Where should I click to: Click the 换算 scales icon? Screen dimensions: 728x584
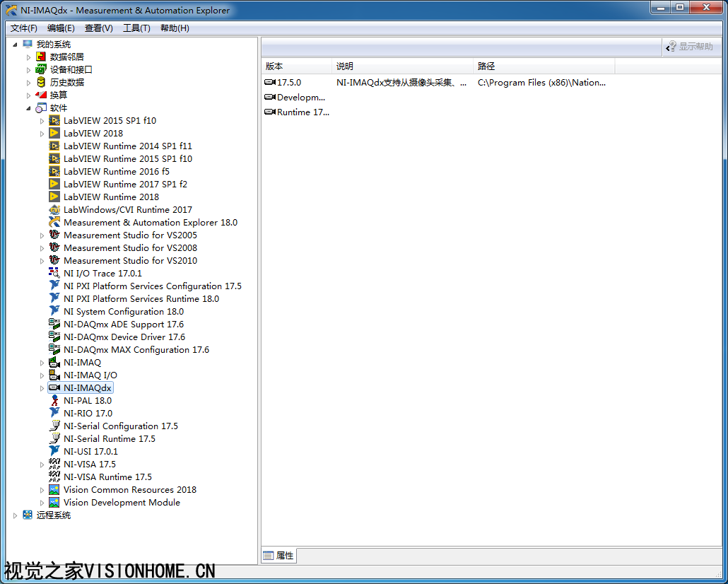click(41, 95)
